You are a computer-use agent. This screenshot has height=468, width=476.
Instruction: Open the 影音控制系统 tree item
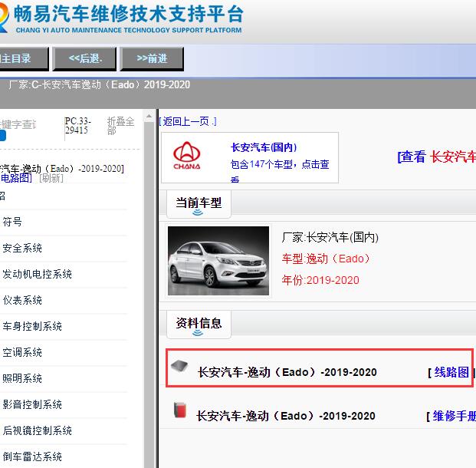click(x=32, y=404)
